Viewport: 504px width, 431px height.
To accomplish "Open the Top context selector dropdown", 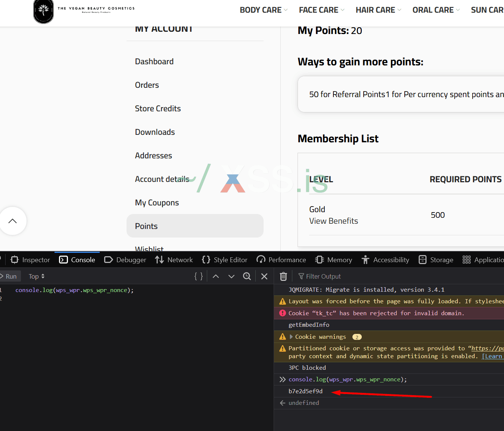I will click(x=37, y=276).
